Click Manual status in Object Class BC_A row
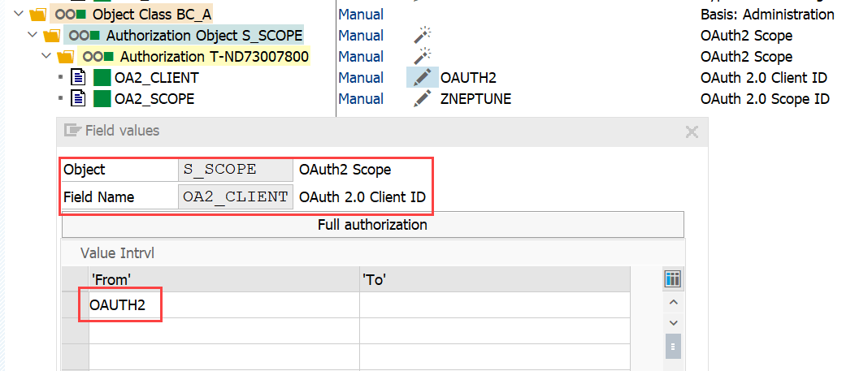Image resolution: width=868 pixels, height=371 pixels. (x=361, y=14)
